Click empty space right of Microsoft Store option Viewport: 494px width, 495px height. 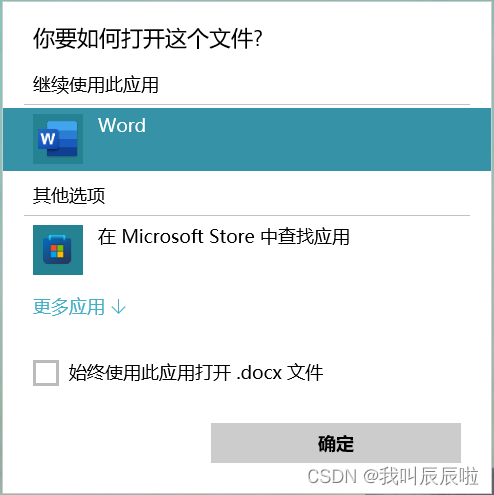coord(417,250)
